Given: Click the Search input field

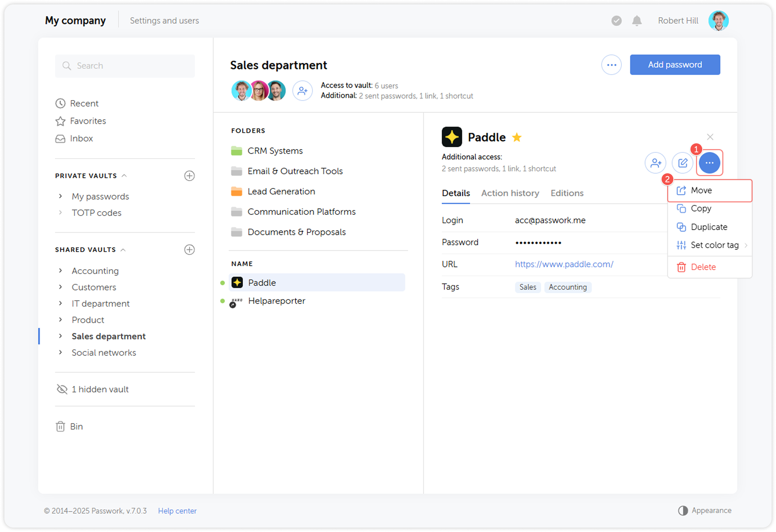Looking at the screenshot, I should coord(125,66).
